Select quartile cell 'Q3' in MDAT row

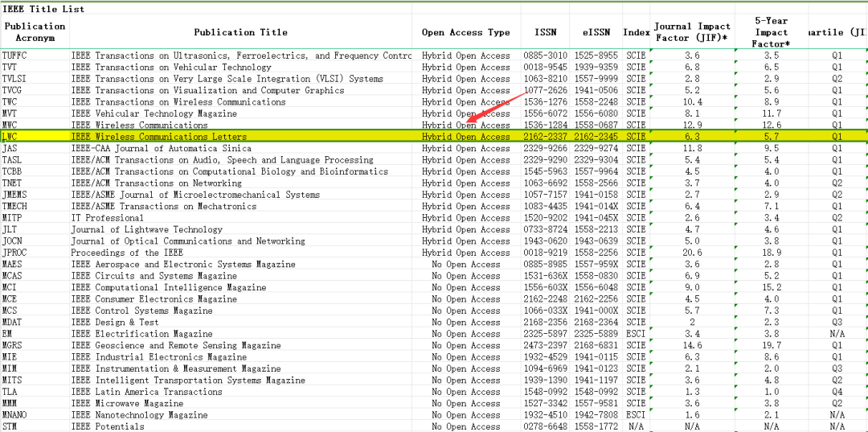pos(837,323)
